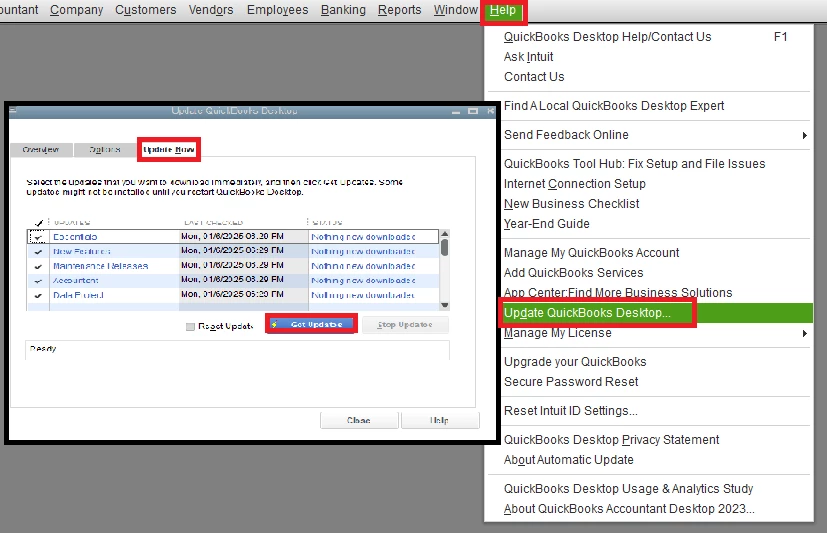Click scroll down arrow in updates list
The height and width of the screenshot is (533, 827).
[445, 305]
